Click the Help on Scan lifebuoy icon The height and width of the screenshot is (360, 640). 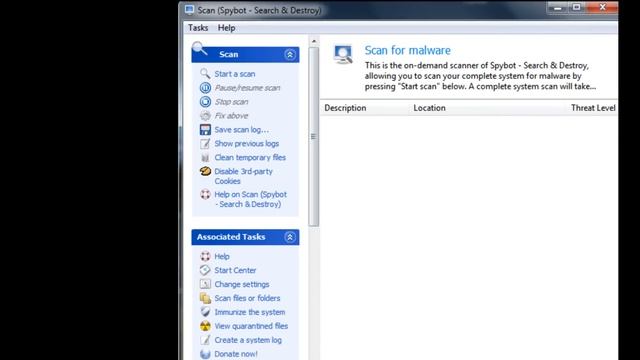[x=205, y=194]
